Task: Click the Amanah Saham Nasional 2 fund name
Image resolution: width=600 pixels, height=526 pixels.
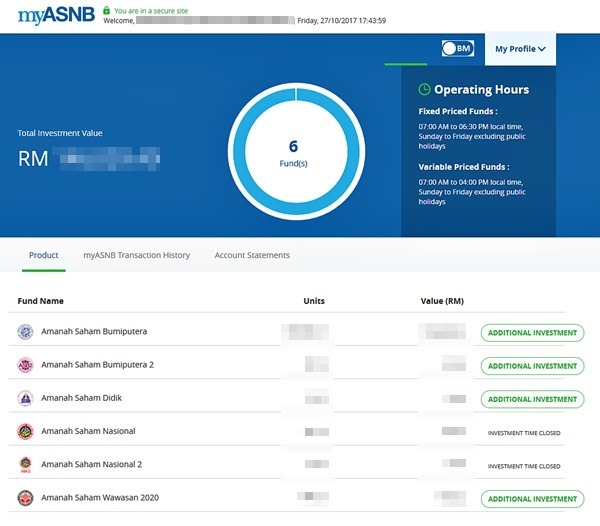Action: point(91,464)
